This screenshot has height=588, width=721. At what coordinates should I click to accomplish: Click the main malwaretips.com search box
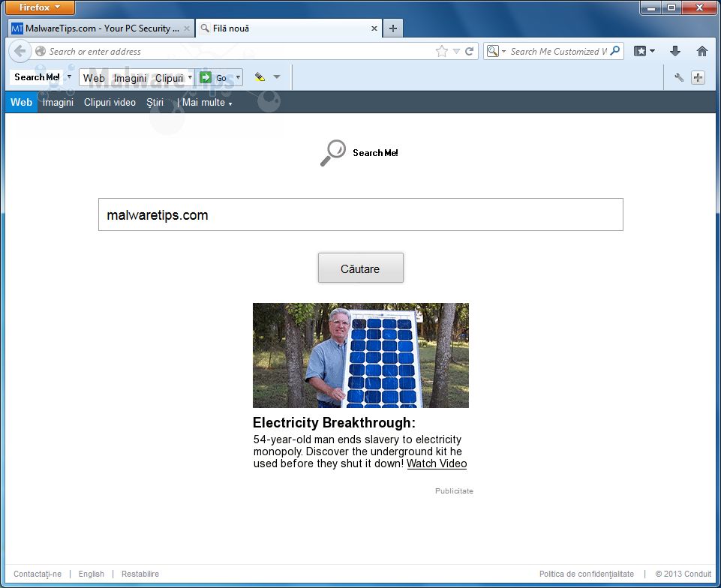pyautogui.click(x=360, y=214)
